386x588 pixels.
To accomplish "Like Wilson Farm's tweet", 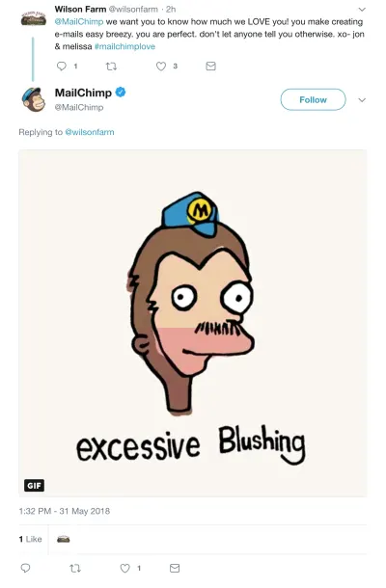I will (x=161, y=67).
